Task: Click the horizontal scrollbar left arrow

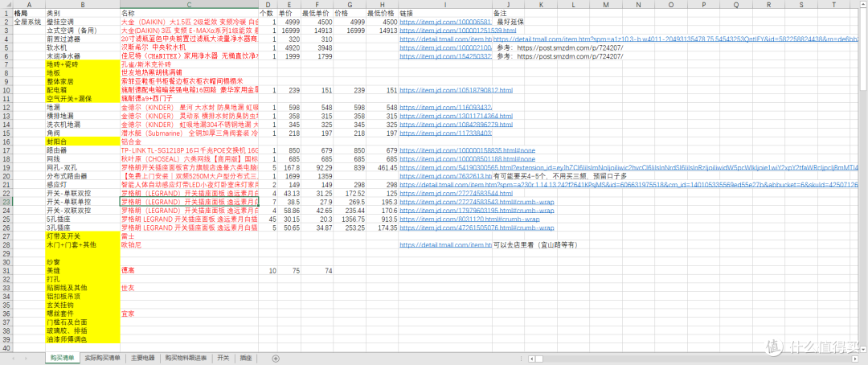Action: click(x=530, y=359)
